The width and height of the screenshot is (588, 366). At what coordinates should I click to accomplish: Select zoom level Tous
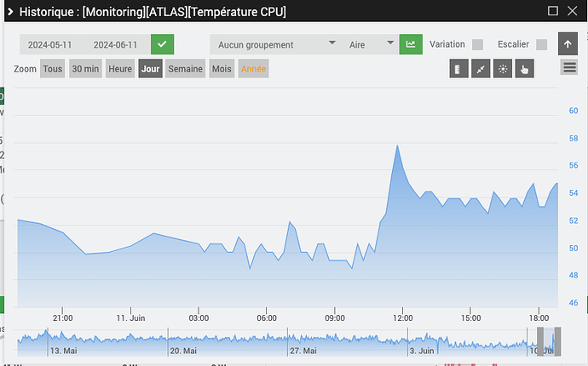(x=53, y=69)
